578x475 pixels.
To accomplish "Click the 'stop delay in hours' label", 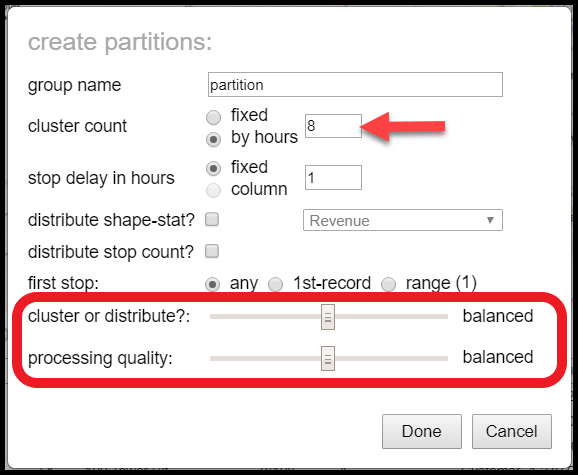I will point(101,178).
